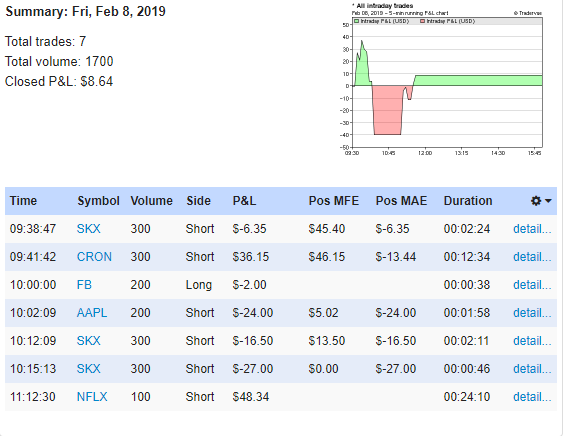Select the 10:00:00 time cell

pyautogui.click(x=33, y=285)
